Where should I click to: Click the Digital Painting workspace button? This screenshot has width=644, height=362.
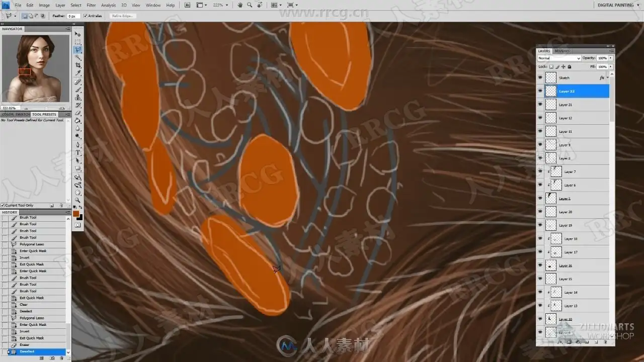615,5
